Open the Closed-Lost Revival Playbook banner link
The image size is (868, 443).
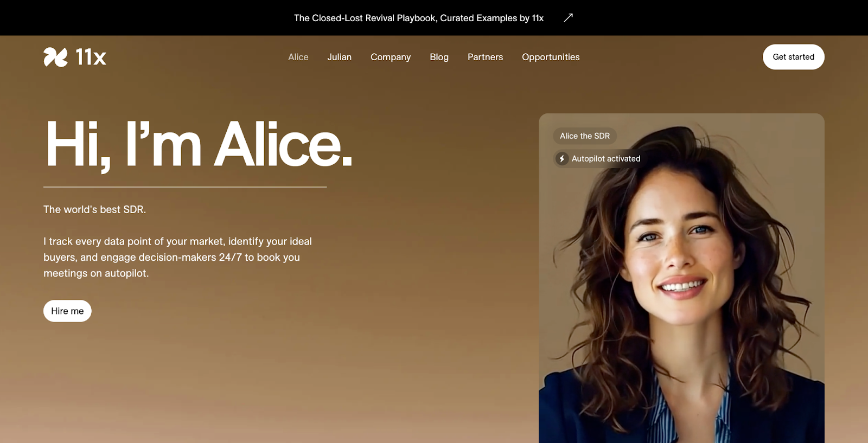[x=419, y=18]
